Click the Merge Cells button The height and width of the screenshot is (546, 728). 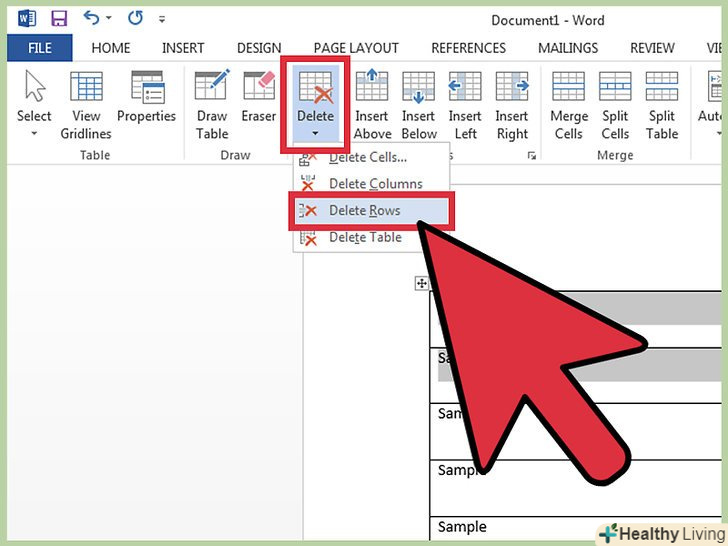point(568,104)
